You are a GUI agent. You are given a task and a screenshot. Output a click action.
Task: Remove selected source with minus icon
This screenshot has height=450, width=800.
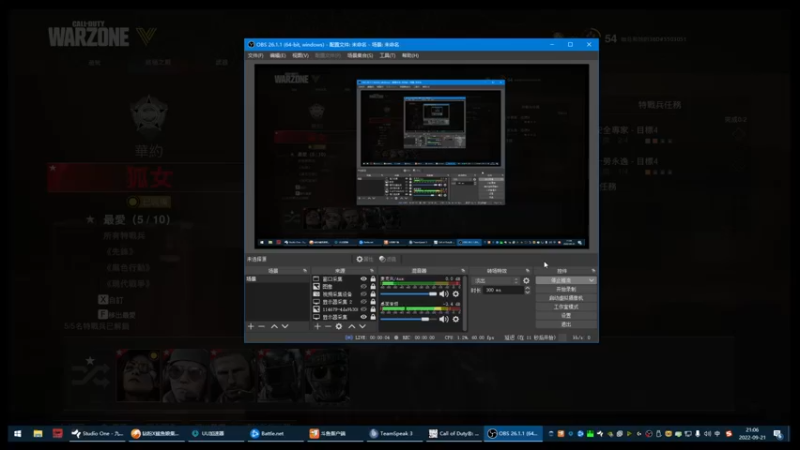(x=328, y=327)
